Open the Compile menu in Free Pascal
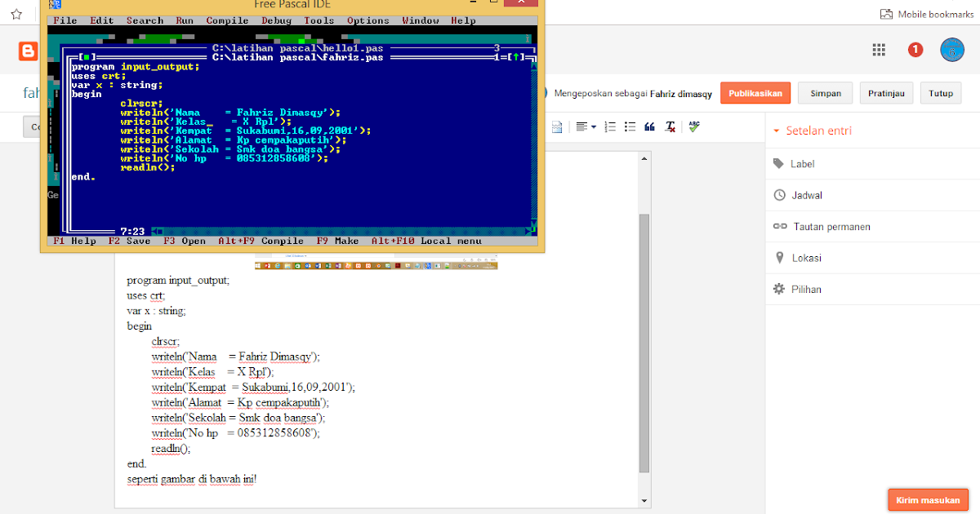Image resolution: width=980 pixels, height=514 pixels. coord(227,20)
